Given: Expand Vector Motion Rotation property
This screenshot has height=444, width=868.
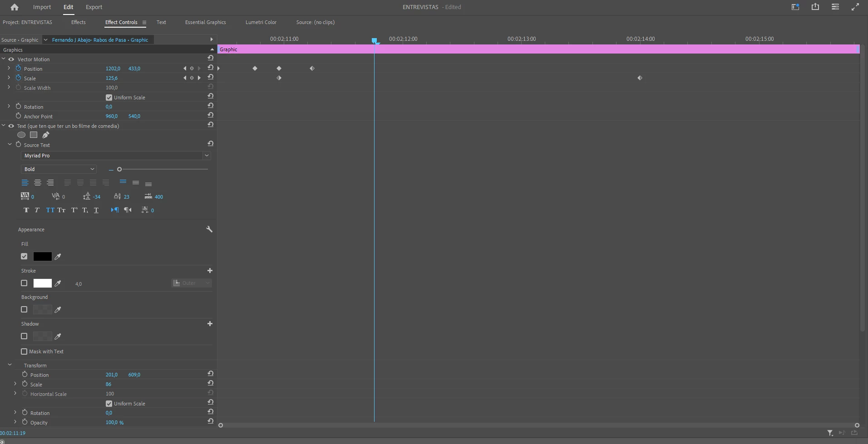Looking at the screenshot, I should tap(9, 106).
